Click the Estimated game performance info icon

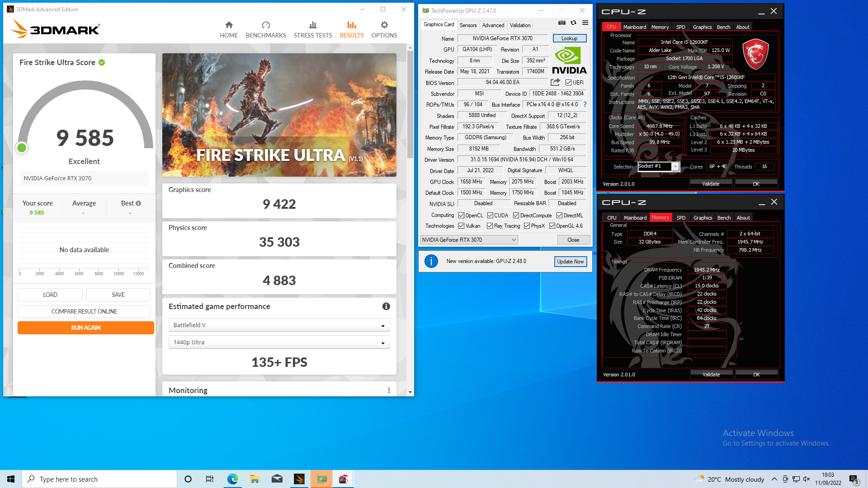tap(386, 306)
